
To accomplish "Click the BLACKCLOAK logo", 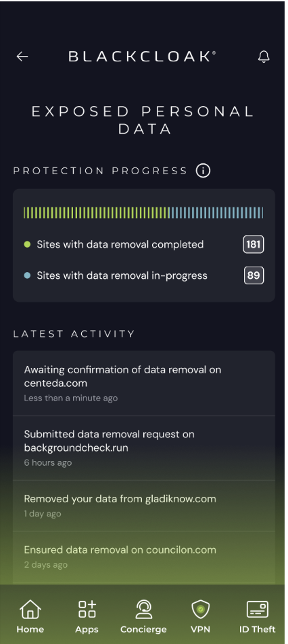I will 143,57.
